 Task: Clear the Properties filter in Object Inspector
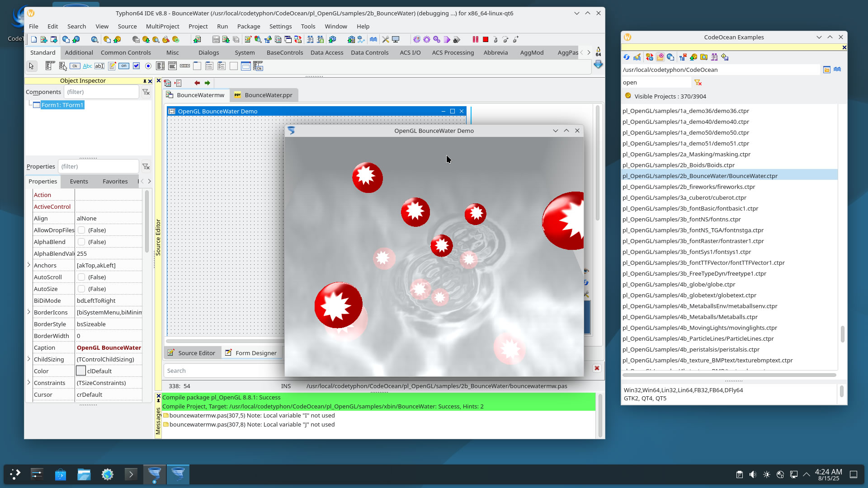click(146, 166)
